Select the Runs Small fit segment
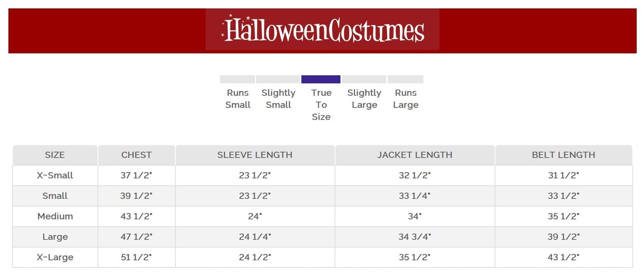Image resolution: width=644 pixels, height=280 pixels. [237, 79]
